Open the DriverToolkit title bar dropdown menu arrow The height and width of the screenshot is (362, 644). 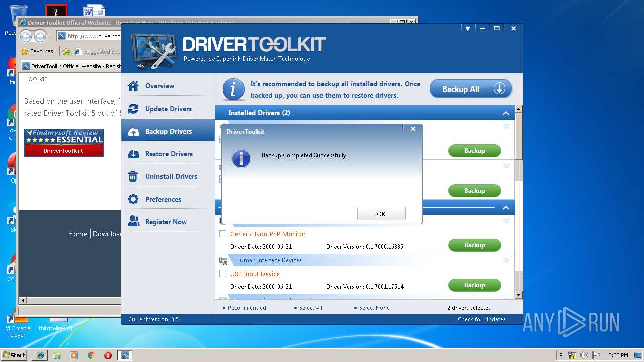pyautogui.click(x=467, y=29)
